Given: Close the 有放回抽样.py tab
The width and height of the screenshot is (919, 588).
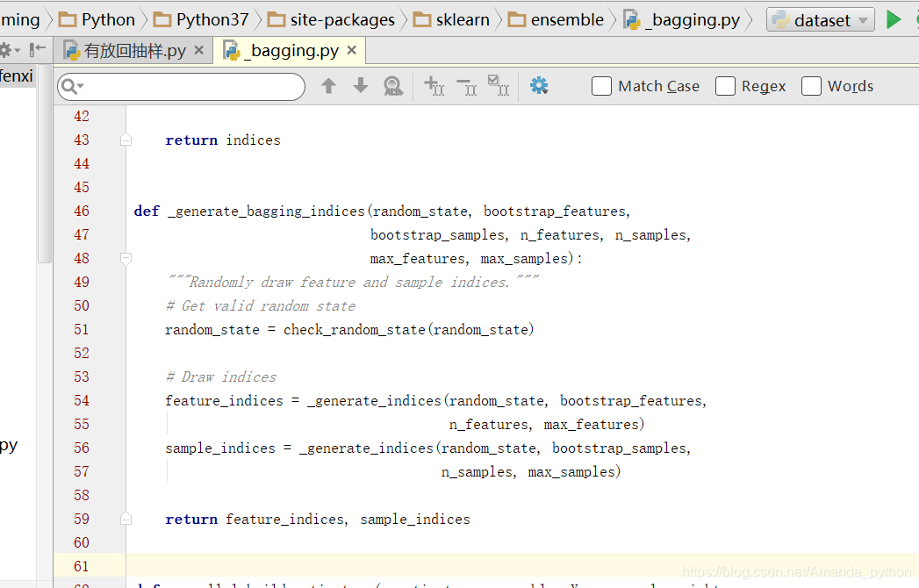Looking at the screenshot, I should point(199,50).
